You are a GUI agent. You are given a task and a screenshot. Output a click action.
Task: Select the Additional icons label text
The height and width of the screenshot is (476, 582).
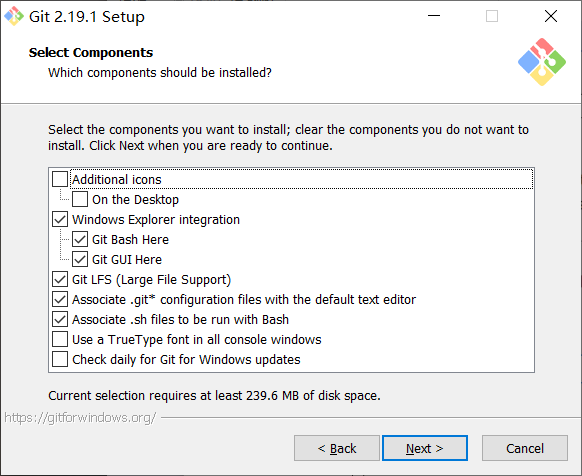[x=117, y=179]
